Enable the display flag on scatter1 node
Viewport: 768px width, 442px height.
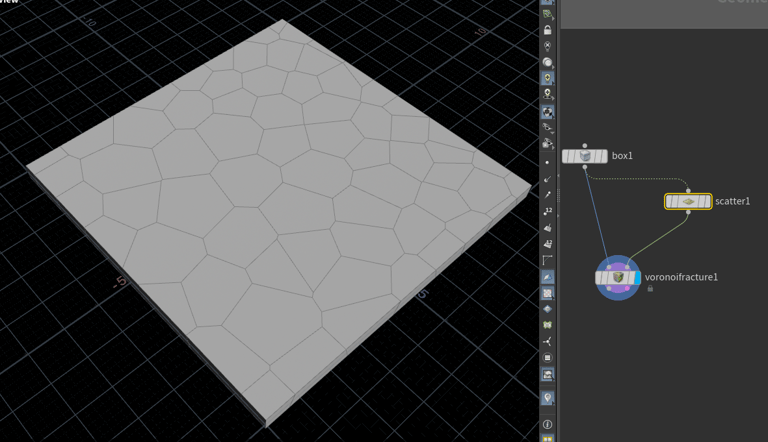point(708,201)
